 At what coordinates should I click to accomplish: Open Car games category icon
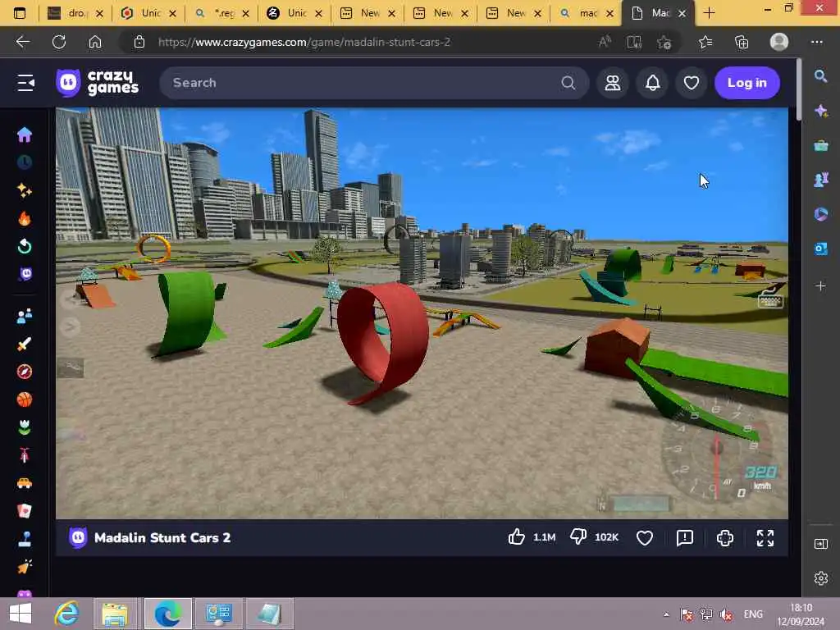(24, 483)
